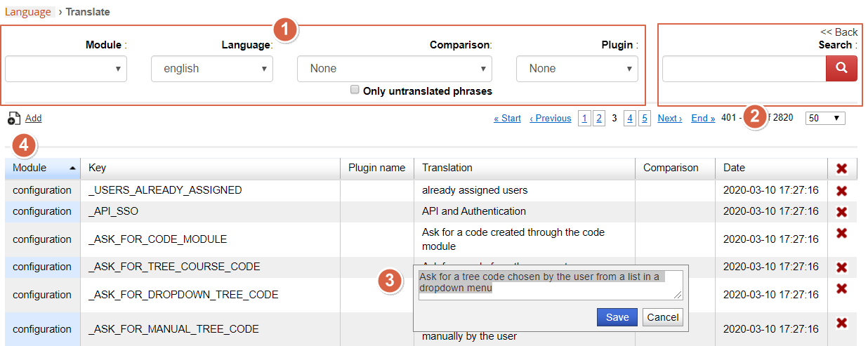Open the Module dropdown

point(66,69)
